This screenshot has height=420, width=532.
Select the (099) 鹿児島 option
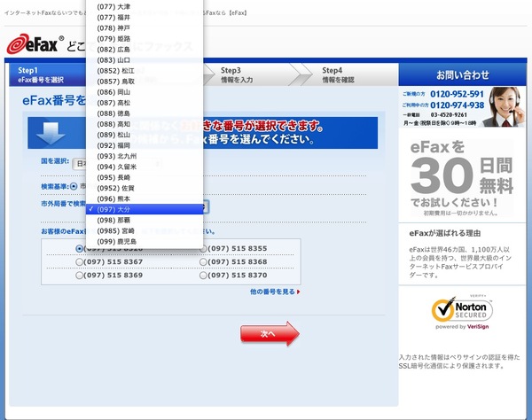click(145, 241)
